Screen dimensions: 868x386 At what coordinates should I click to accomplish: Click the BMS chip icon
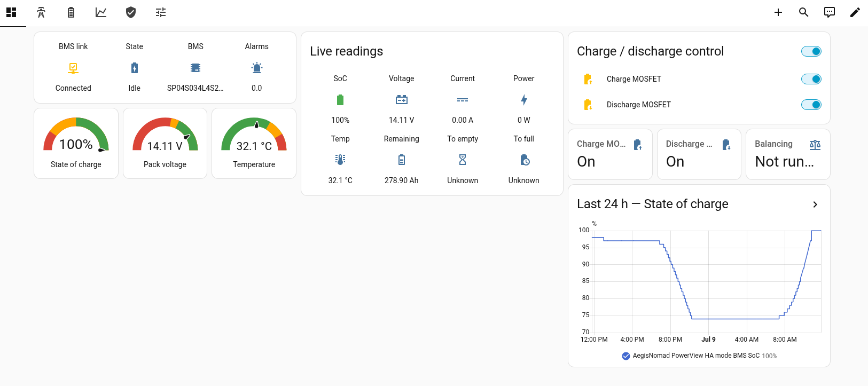coord(196,68)
